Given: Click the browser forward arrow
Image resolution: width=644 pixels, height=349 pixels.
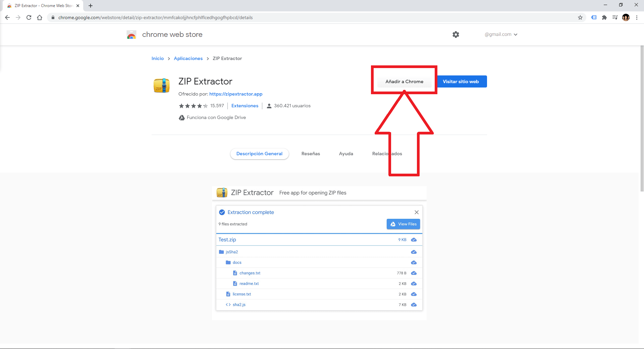Looking at the screenshot, I should (18, 17).
